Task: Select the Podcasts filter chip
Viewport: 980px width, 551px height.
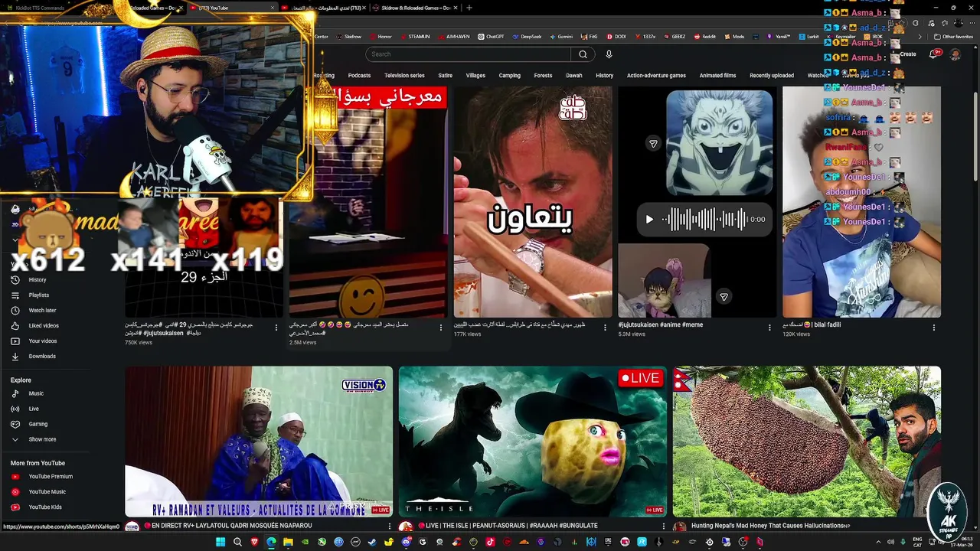Action: [x=359, y=76]
